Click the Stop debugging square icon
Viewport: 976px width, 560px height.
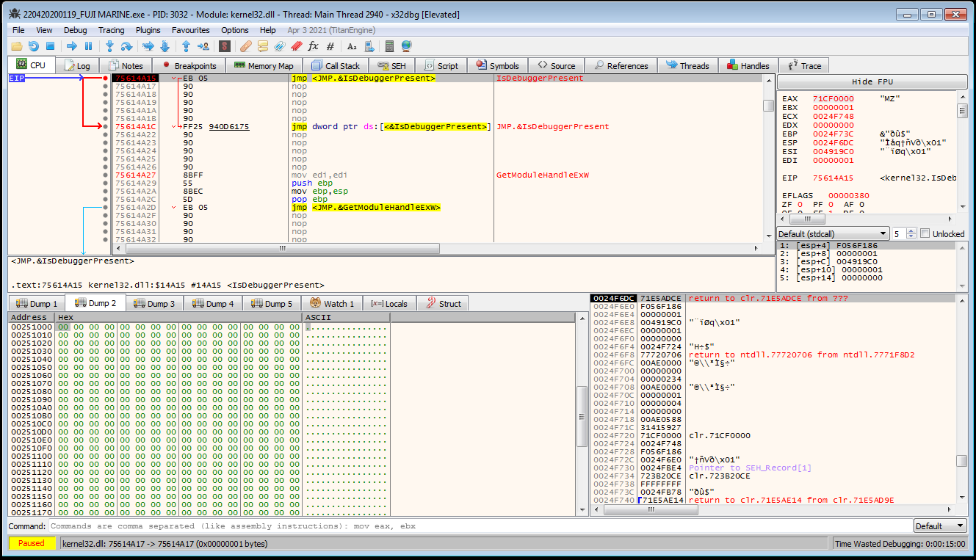(50, 46)
